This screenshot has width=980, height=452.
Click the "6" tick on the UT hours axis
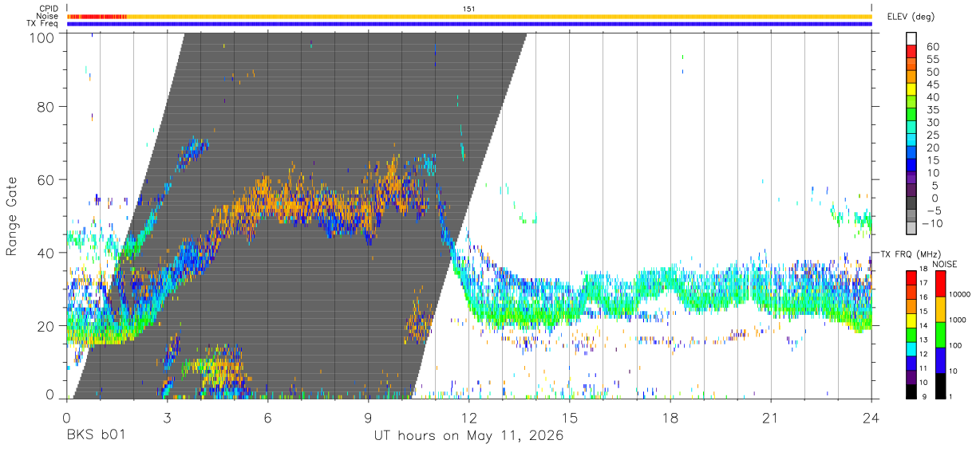pyautogui.click(x=267, y=418)
